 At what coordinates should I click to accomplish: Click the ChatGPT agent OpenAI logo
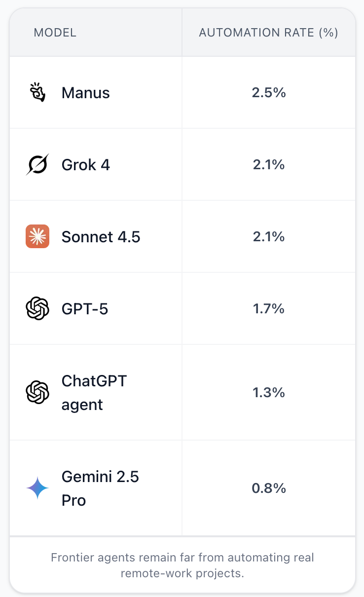pyautogui.click(x=37, y=392)
